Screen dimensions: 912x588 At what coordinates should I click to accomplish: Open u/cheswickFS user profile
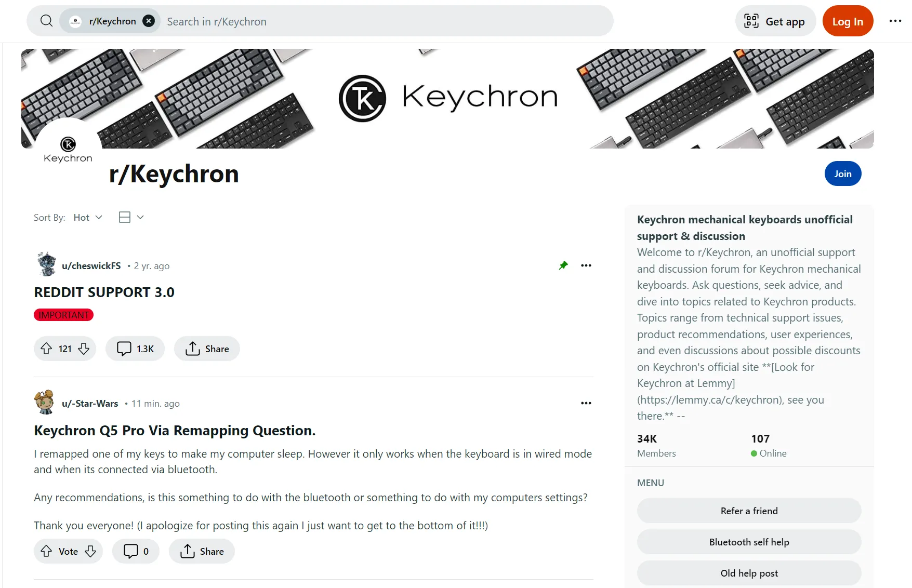click(x=91, y=265)
